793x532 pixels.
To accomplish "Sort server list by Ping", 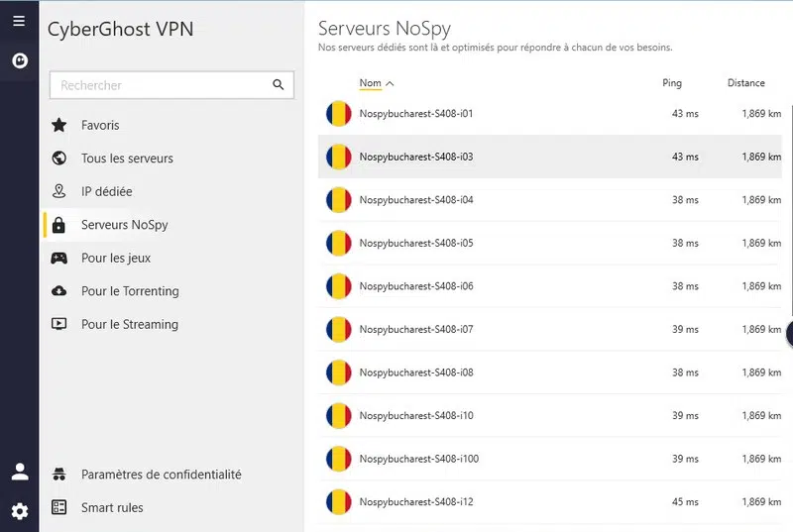I will [672, 84].
